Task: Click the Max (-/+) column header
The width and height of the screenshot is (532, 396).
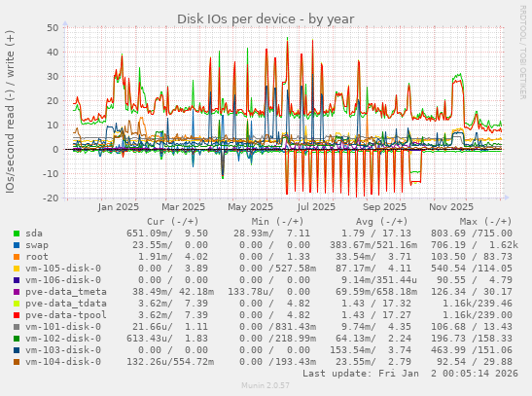Action: (486, 222)
